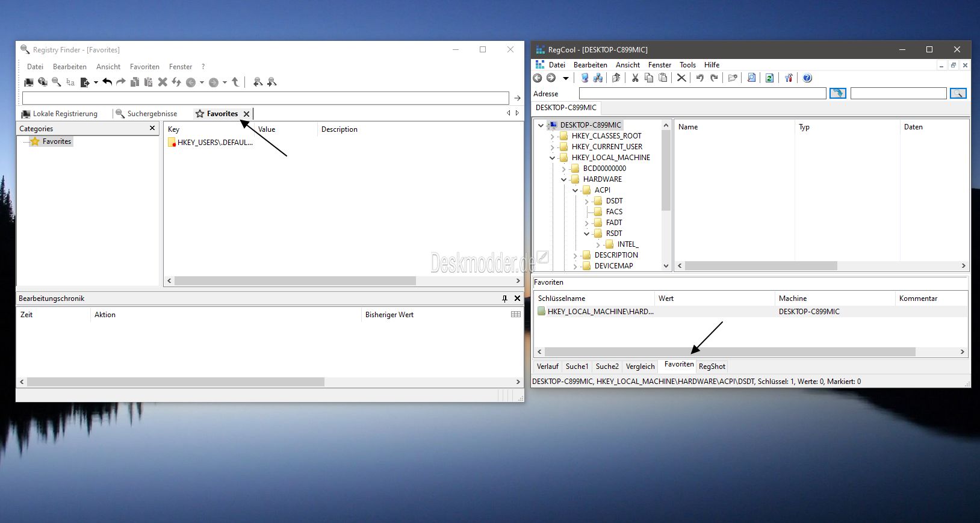980x523 pixels.
Task: Click the magnifier search icon in Registry Finder
Action: [x=56, y=82]
